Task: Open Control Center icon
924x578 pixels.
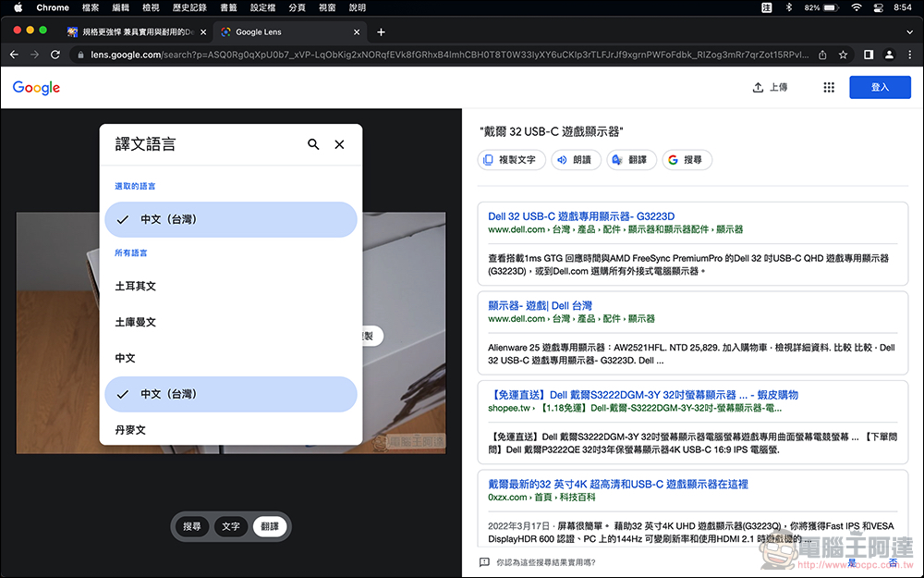Action: (x=878, y=7)
